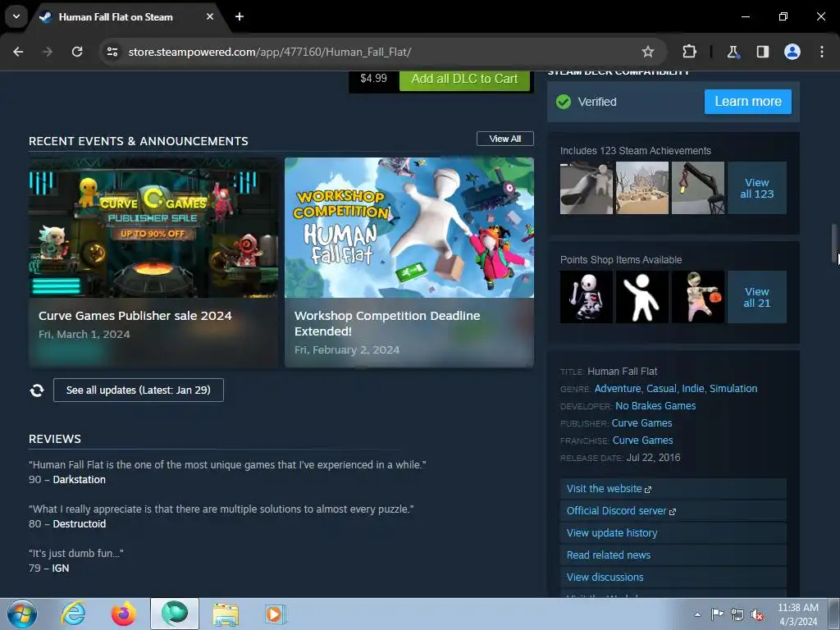Open franchise Curve Games link
This screenshot has height=630, width=840.
642,440
